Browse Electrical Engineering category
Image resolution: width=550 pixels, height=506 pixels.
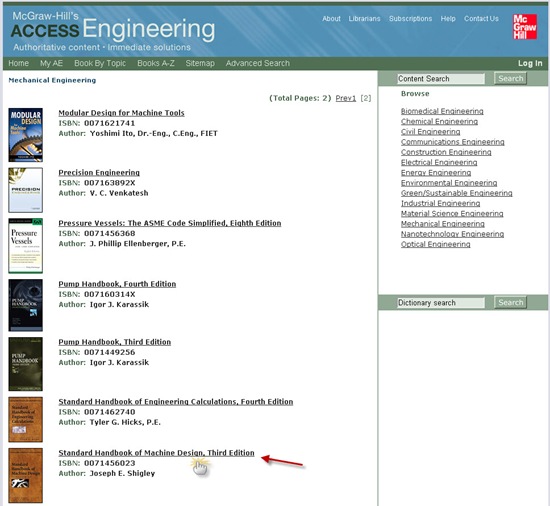[x=439, y=162]
